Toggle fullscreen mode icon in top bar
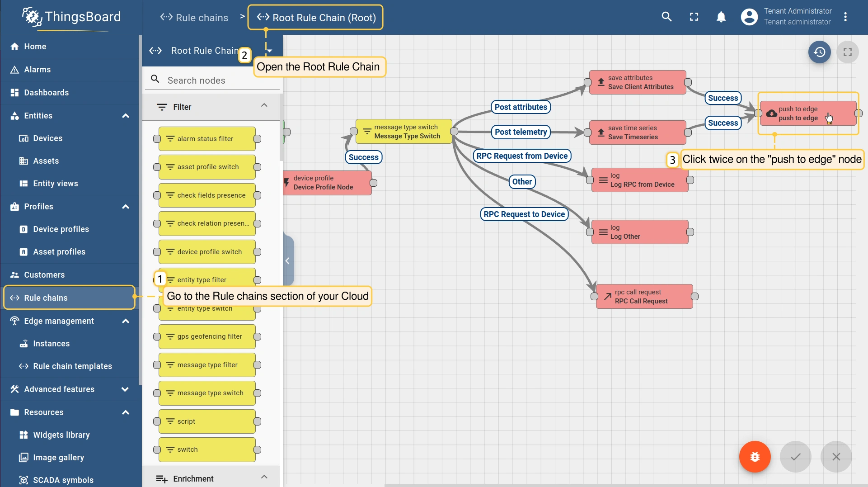This screenshot has width=868, height=487. [694, 17]
